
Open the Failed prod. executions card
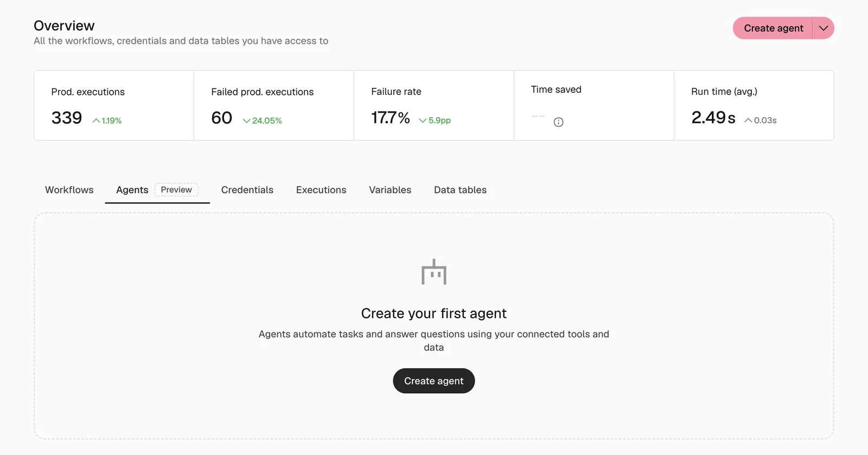(x=274, y=105)
